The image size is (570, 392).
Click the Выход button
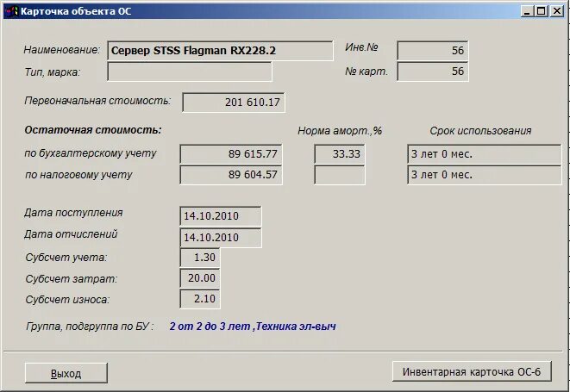[66, 373]
